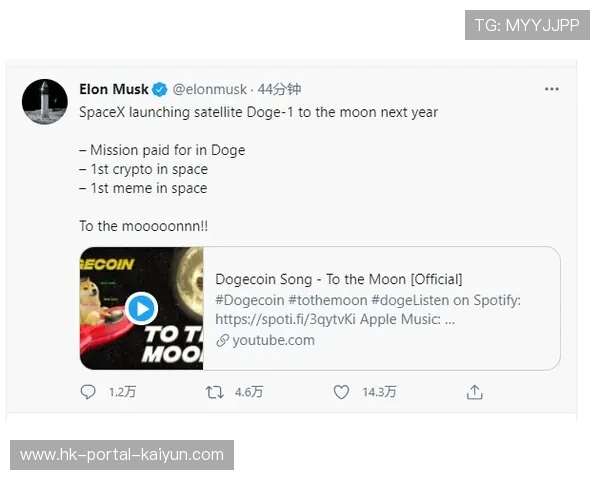Play the Dogecoin Song video
This screenshot has width=600, height=480.
pyautogui.click(x=142, y=308)
